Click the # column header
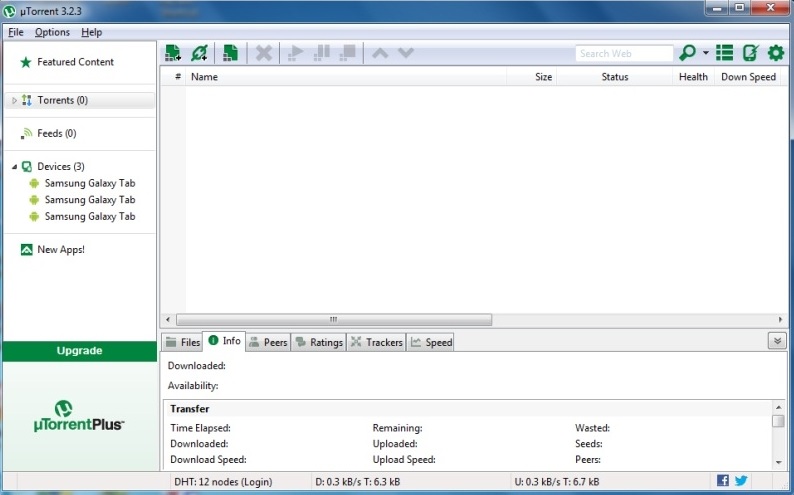This screenshot has width=794, height=495. (178, 77)
